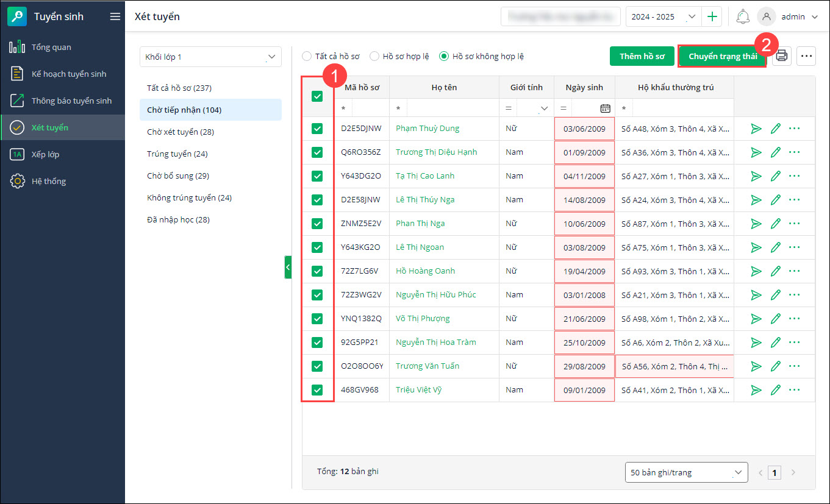Click the Họ tên filter text field

point(453,108)
